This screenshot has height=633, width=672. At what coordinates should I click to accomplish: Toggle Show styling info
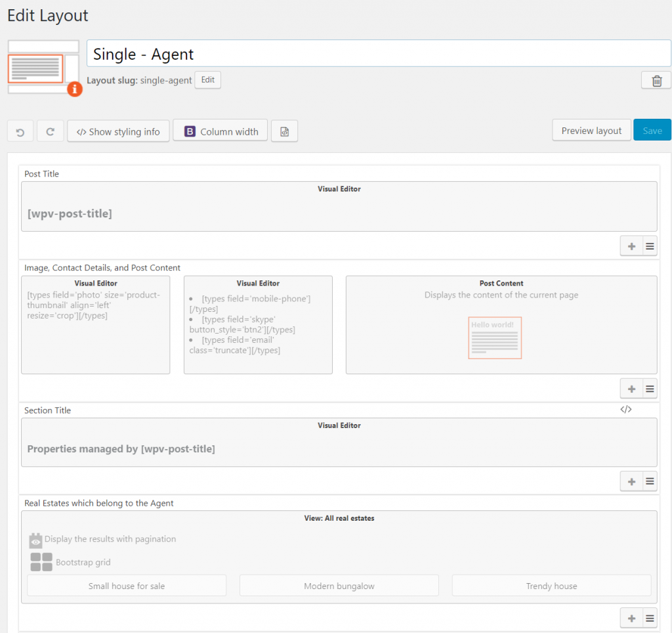(x=118, y=131)
